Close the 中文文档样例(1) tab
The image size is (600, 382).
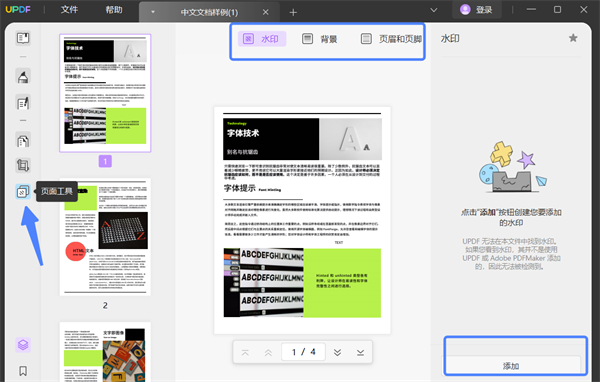[x=266, y=12]
